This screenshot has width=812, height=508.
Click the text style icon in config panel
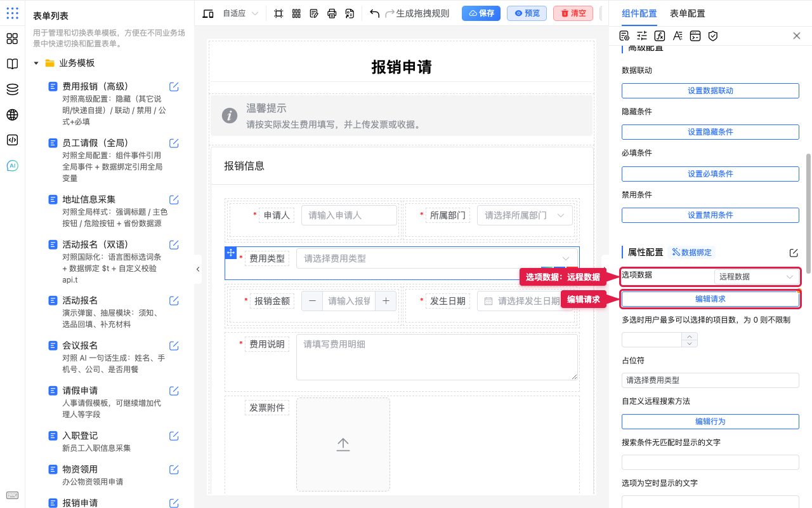click(x=678, y=36)
